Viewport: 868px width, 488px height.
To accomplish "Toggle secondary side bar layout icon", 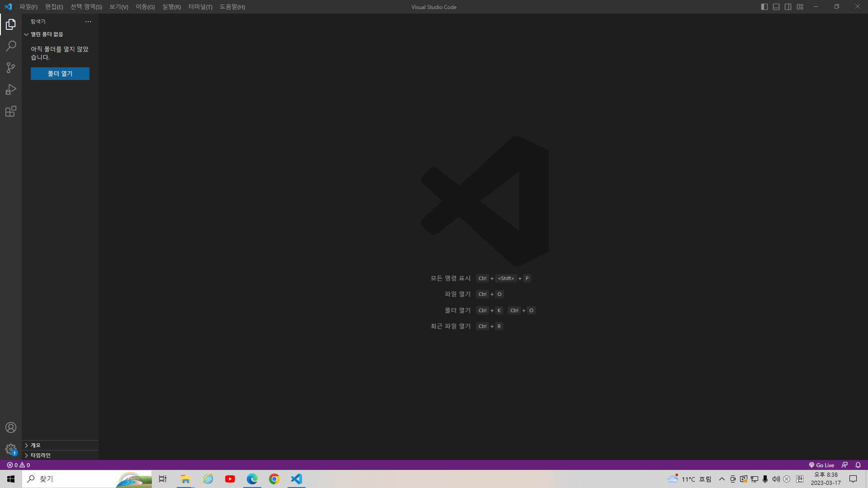I will [x=788, y=7].
